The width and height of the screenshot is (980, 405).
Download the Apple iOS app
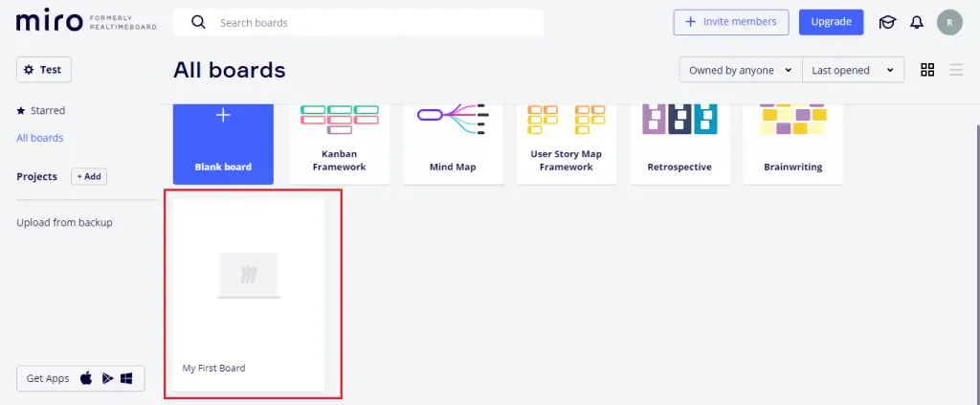86,378
